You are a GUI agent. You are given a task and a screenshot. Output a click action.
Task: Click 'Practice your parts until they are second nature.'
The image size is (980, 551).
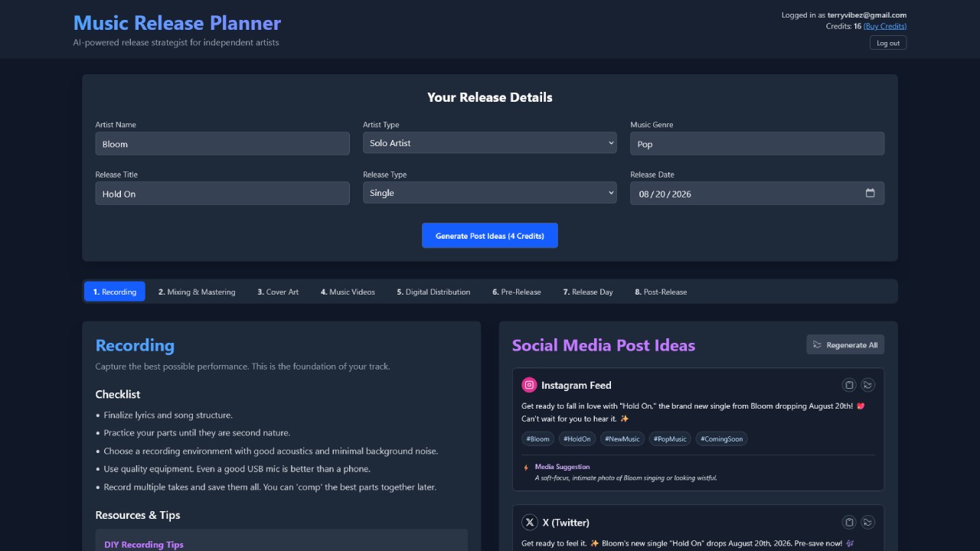point(197,432)
